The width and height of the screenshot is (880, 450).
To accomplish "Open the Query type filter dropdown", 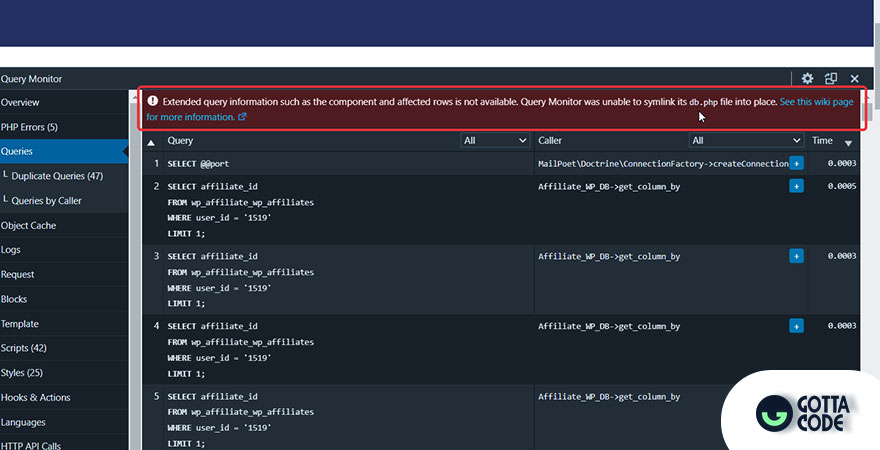I will (495, 140).
